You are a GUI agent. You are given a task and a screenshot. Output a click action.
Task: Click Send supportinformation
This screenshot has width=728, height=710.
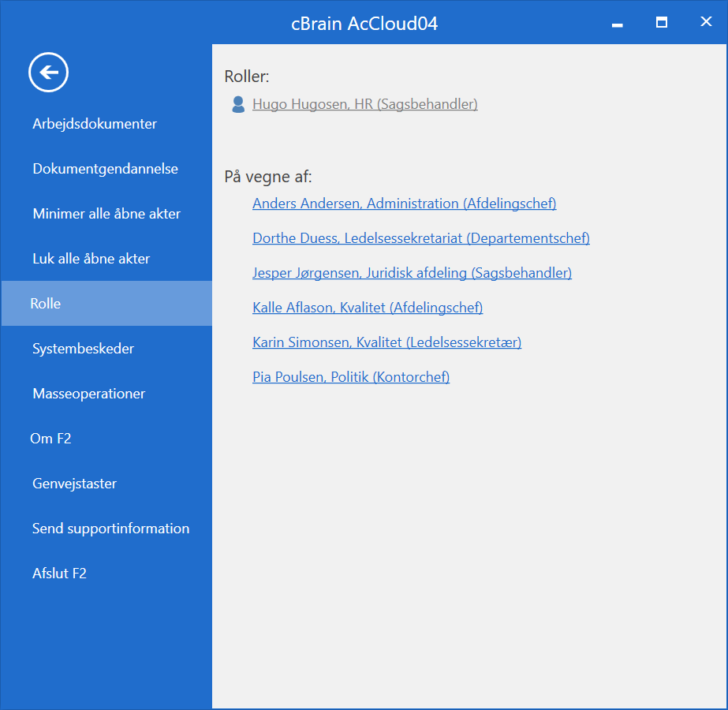pyautogui.click(x=110, y=529)
